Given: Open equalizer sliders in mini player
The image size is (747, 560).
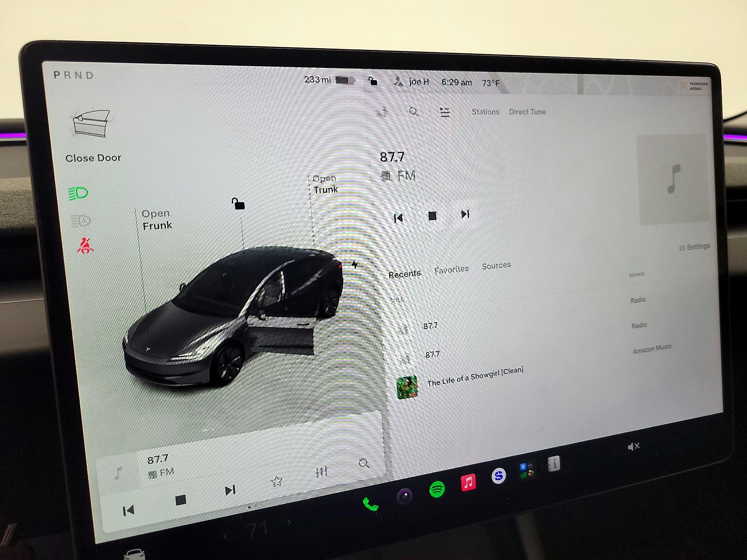Looking at the screenshot, I should [x=321, y=472].
